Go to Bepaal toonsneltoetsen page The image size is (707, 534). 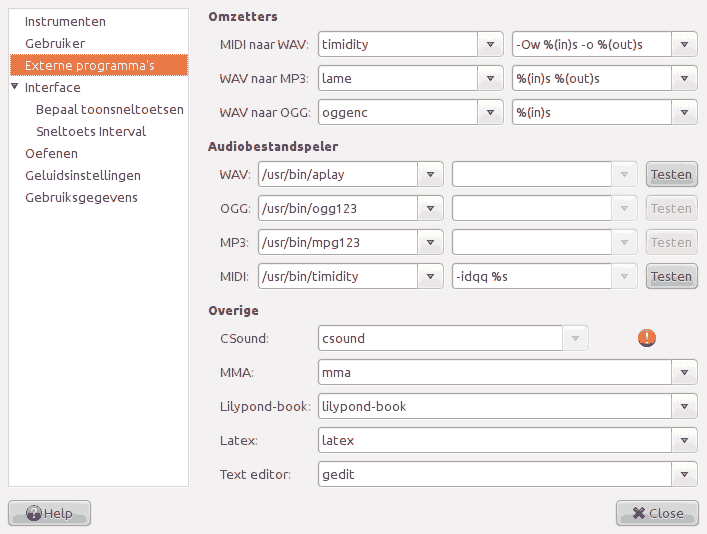(x=109, y=109)
